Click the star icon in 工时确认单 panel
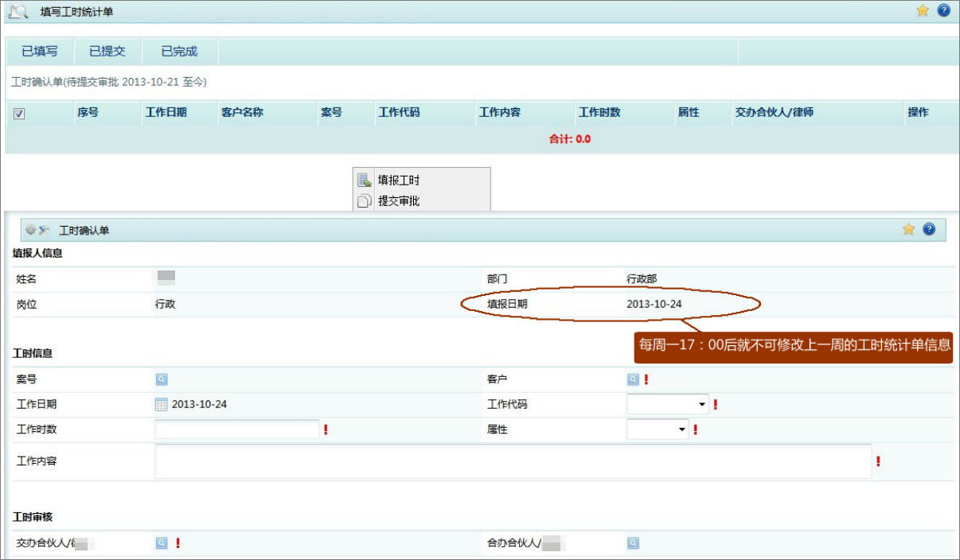The width and height of the screenshot is (960, 560). pos(908,230)
